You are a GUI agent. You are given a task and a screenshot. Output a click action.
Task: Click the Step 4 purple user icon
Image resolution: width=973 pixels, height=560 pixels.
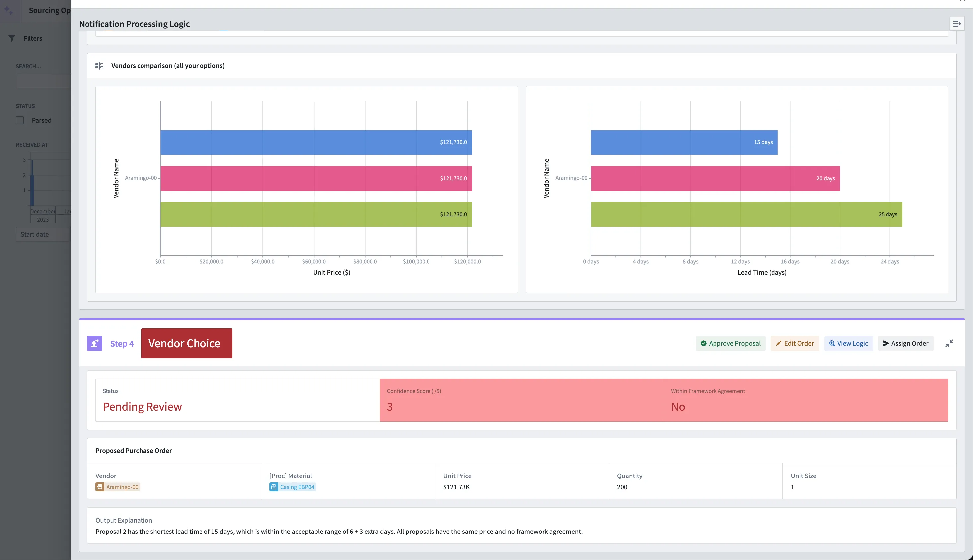(94, 344)
